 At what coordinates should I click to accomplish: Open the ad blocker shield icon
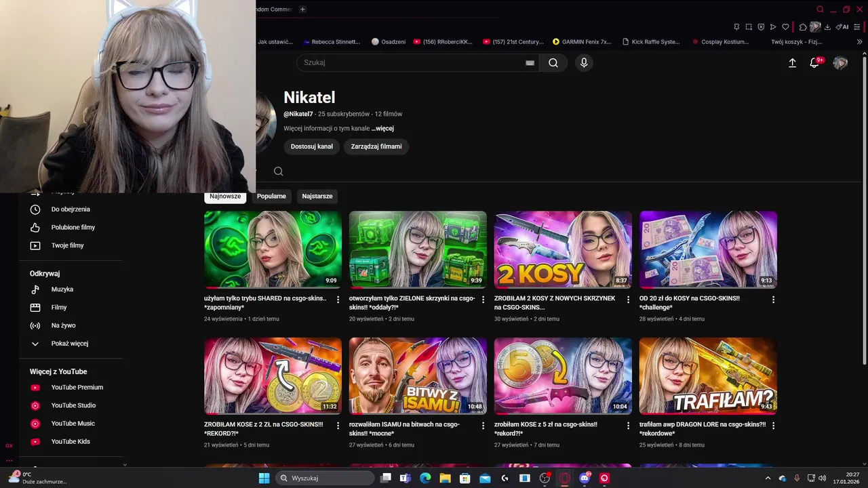[761, 27]
